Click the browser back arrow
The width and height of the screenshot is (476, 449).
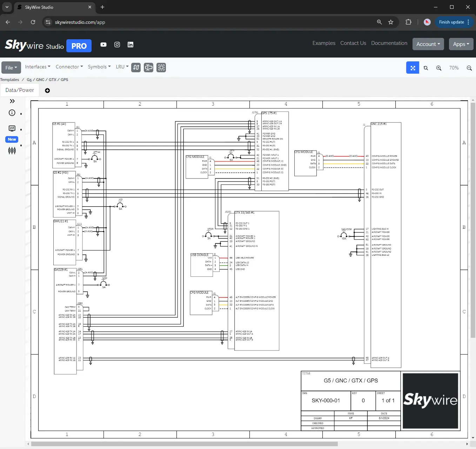(8, 22)
